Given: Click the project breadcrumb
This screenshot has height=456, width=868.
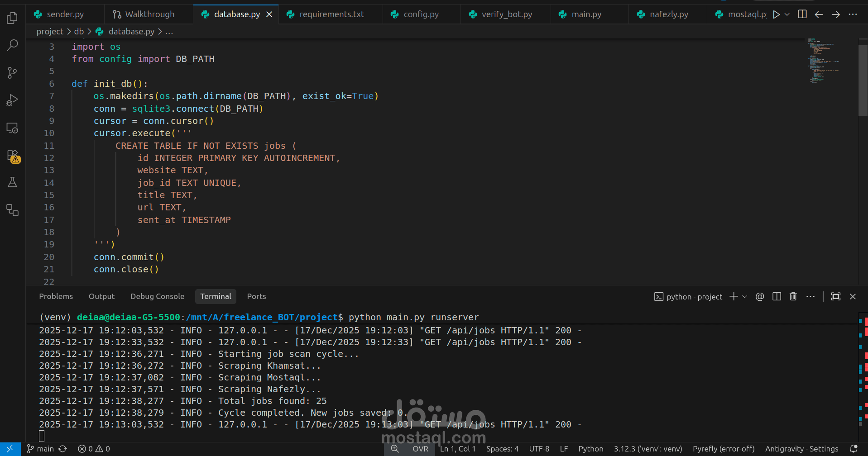Looking at the screenshot, I should pyautogui.click(x=50, y=32).
